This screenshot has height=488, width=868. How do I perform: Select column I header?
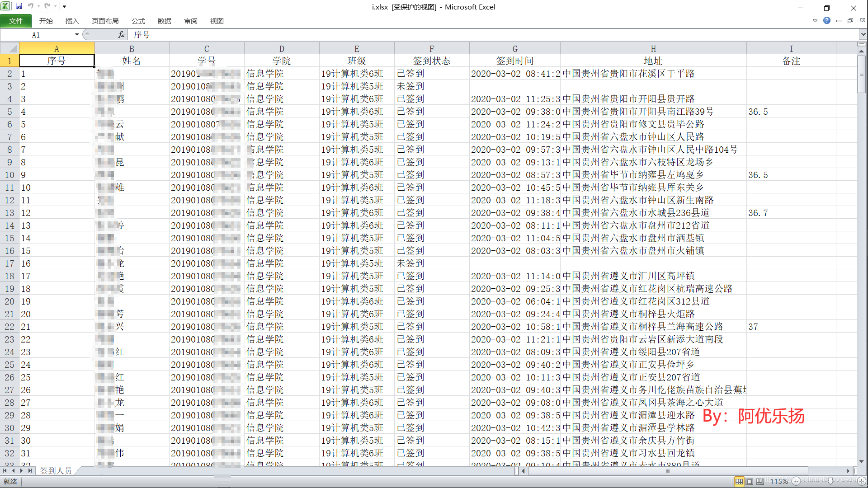click(791, 48)
